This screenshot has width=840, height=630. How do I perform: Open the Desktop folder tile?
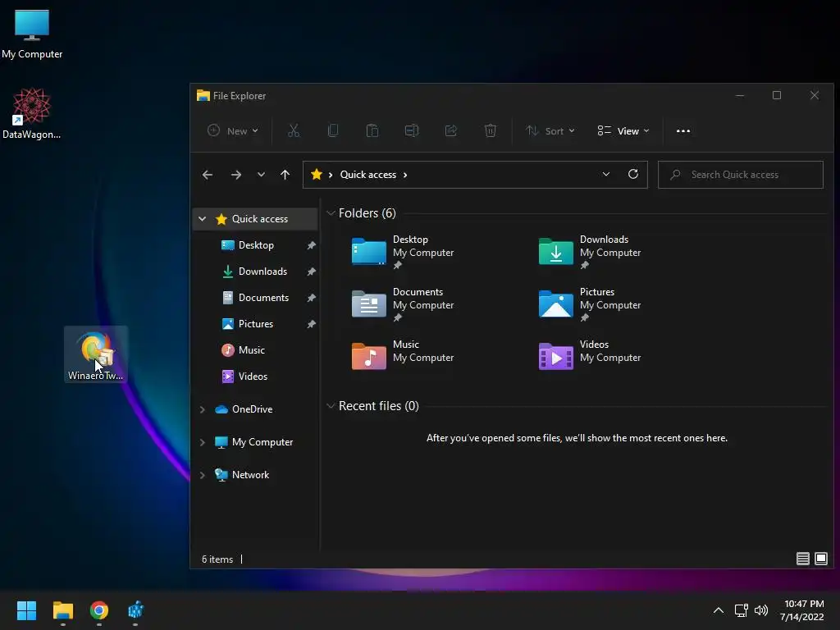pyautogui.click(x=403, y=251)
